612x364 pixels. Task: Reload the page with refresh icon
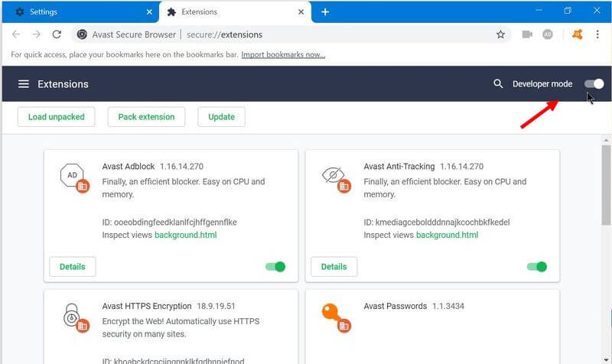57,34
